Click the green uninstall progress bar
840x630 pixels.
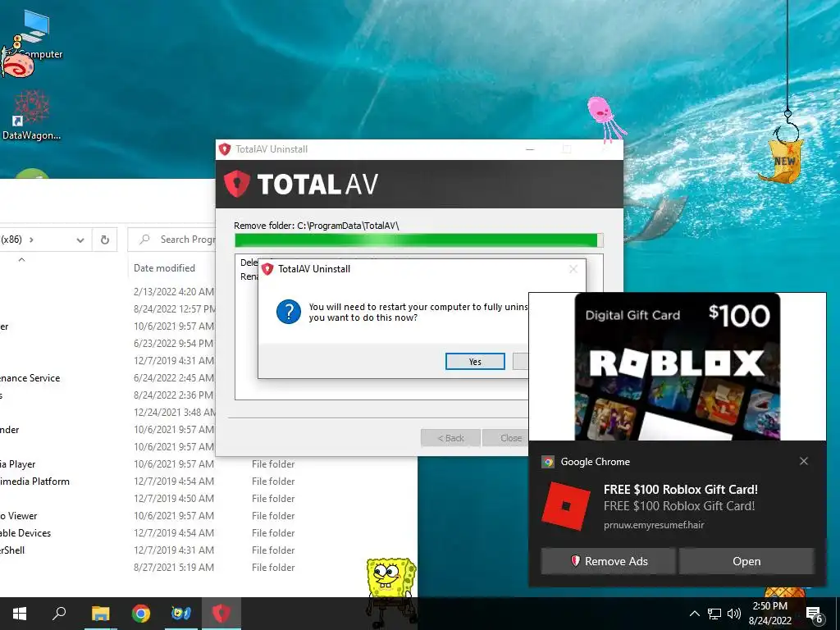pyautogui.click(x=419, y=240)
